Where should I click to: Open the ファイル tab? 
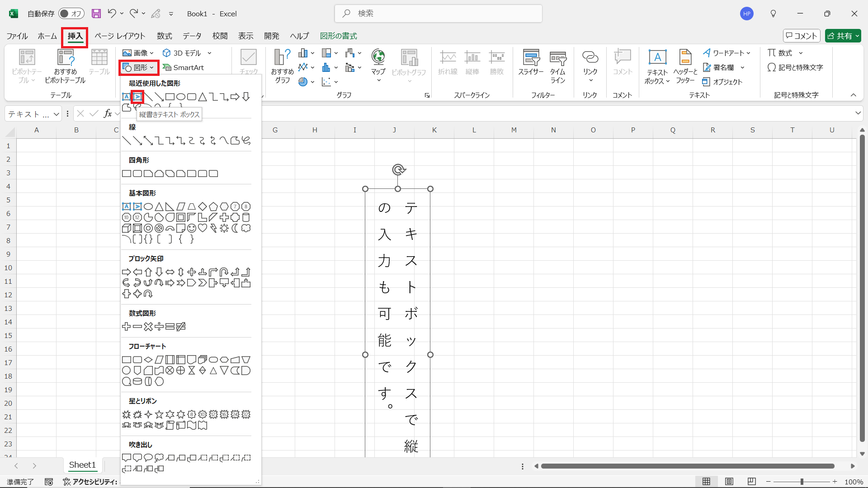(17, 36)
